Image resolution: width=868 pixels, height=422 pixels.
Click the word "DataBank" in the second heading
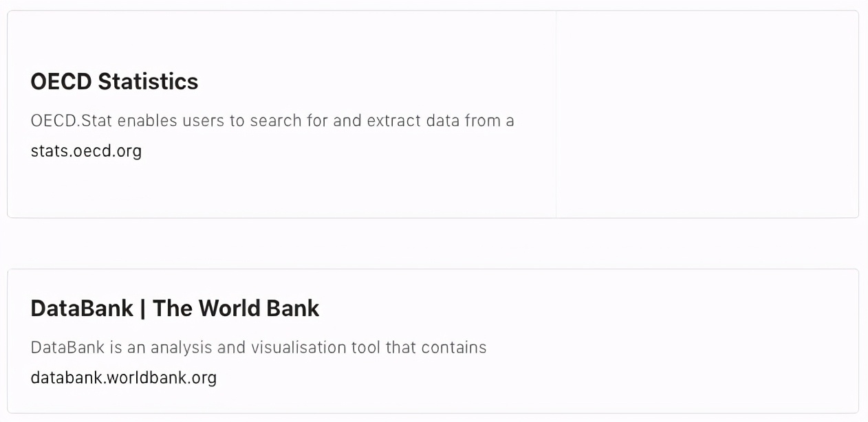(82, 309)
